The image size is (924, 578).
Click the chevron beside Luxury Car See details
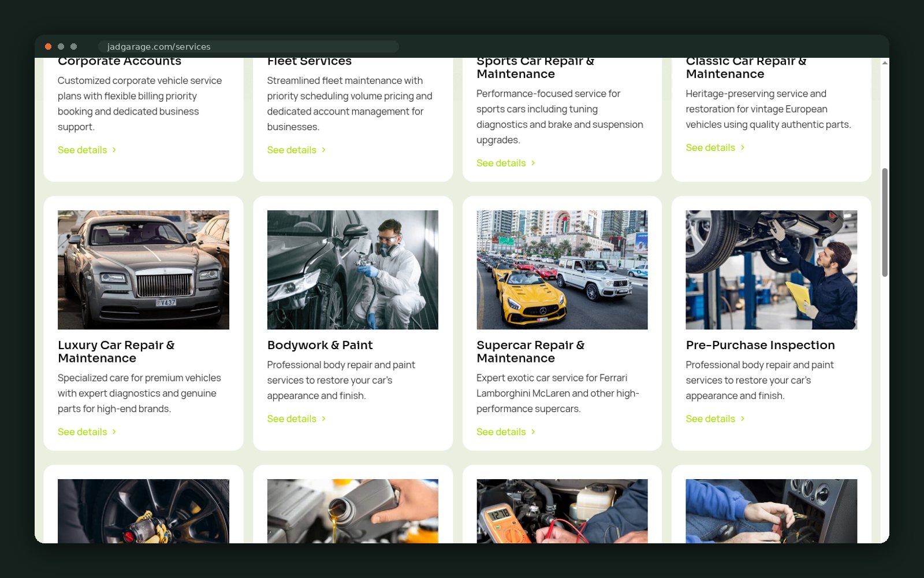tap(114, 432)
